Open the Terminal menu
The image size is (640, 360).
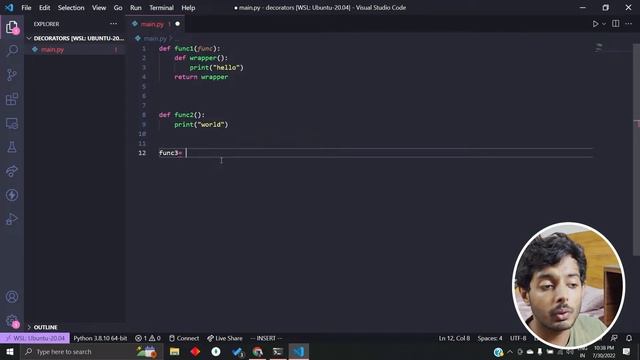point(161,8)
